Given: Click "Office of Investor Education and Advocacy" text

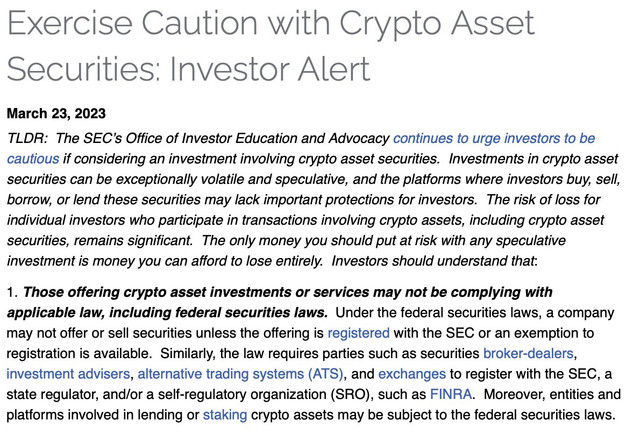Looking at the screenshot, I should point(258,139).
